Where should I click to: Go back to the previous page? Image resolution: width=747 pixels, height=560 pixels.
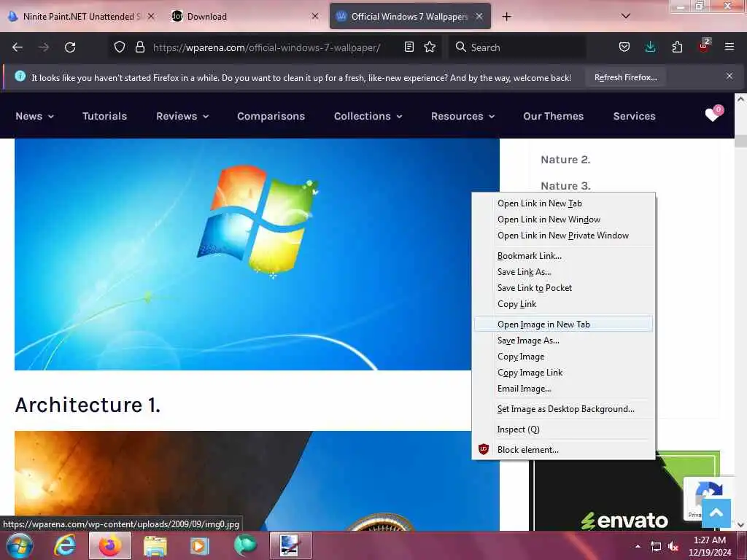(18, 47)
